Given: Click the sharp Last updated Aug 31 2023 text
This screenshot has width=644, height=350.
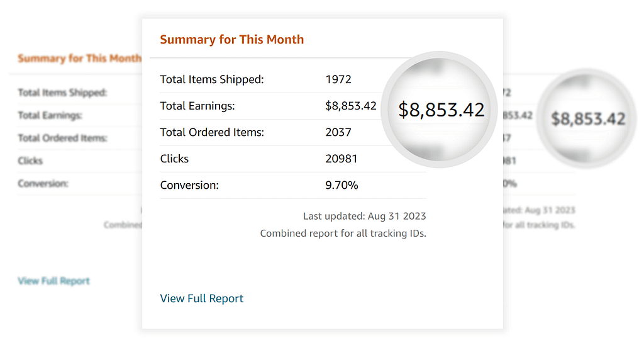Looking at the screenshot, I should tap(364, 216).
